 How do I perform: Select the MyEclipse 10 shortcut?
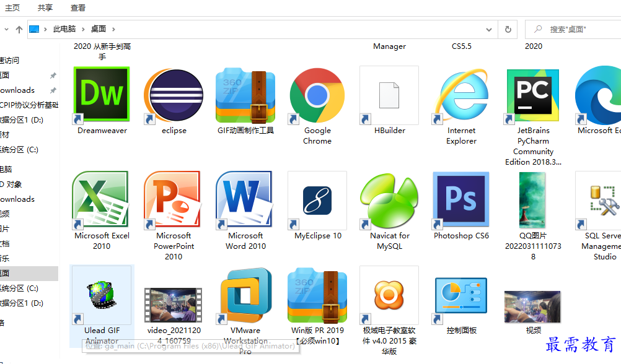tap(317, 200)
